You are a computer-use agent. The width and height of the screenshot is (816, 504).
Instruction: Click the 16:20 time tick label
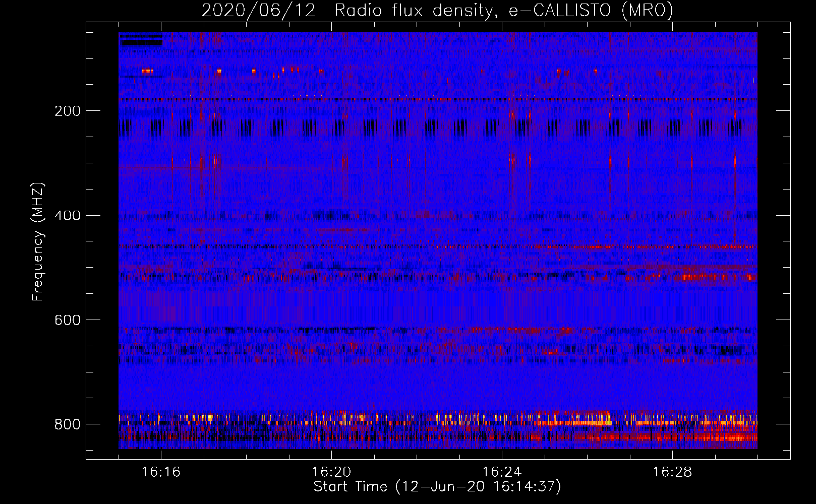pyautogui.click(x=331, y=472)
